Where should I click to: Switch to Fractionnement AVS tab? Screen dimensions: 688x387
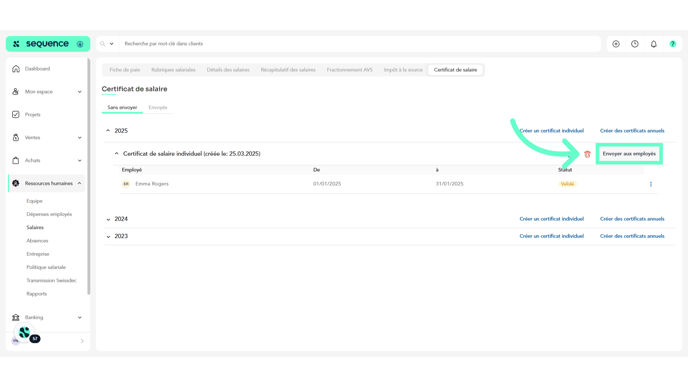pyautogui.click(x=349, y=70)
